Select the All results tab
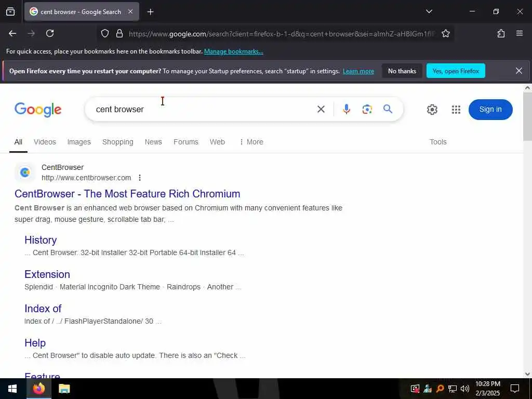532x399 pixels. coord(18,142)
